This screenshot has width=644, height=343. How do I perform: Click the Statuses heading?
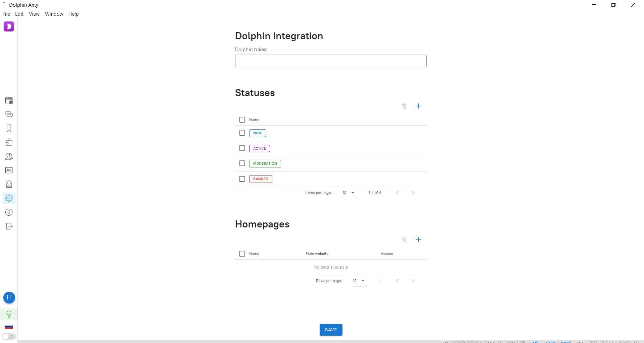tap(255, 93)
